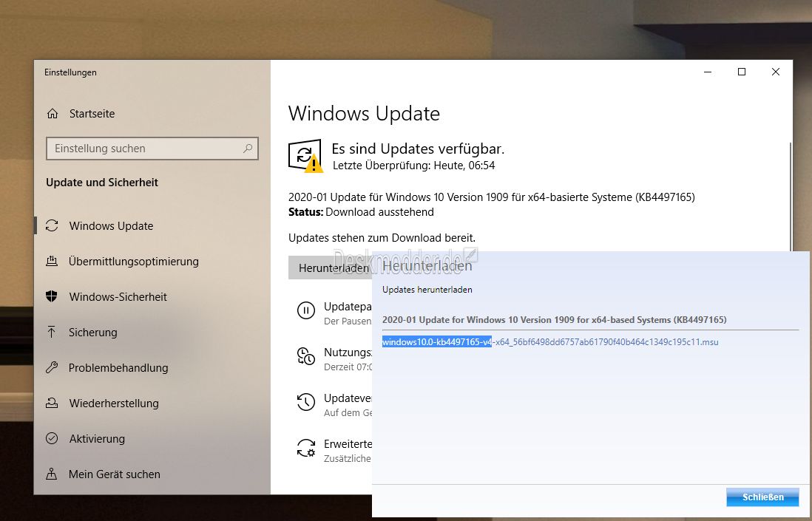Click the Windows Update page heading
This screenshot has width=812, height=521.
[x=364, y=113]
